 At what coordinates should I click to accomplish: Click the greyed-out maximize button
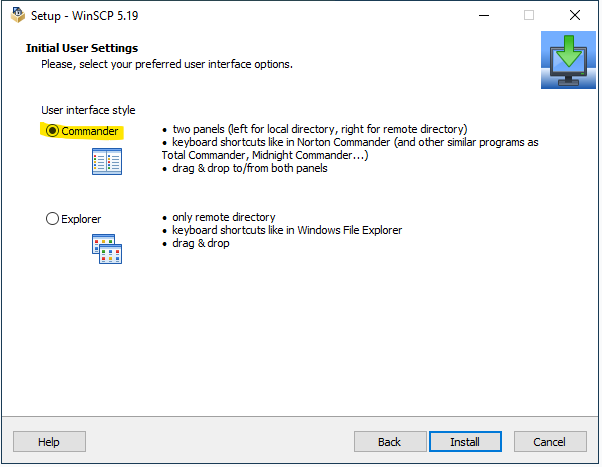click(528, 16)
